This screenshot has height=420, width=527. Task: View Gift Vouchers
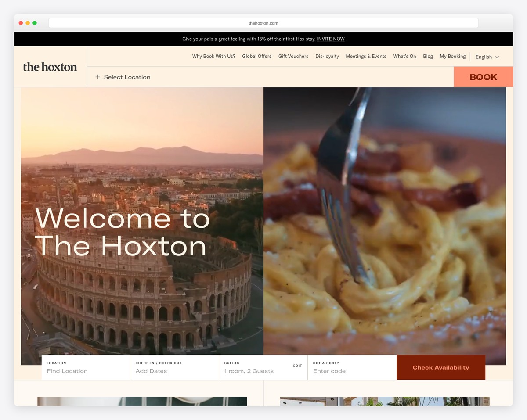[x=293, y=57]
